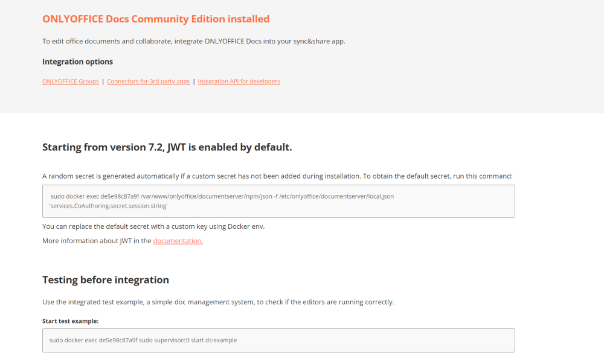Click 'Use the integrated test example' sentence
Screen dimensions: 604x364
pos(218,302)
